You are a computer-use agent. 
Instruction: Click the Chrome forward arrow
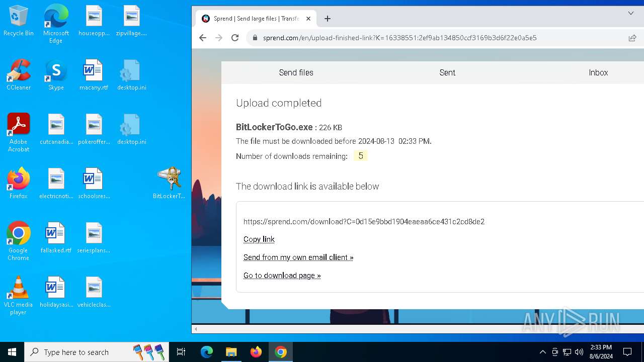[x=219, y=38]
